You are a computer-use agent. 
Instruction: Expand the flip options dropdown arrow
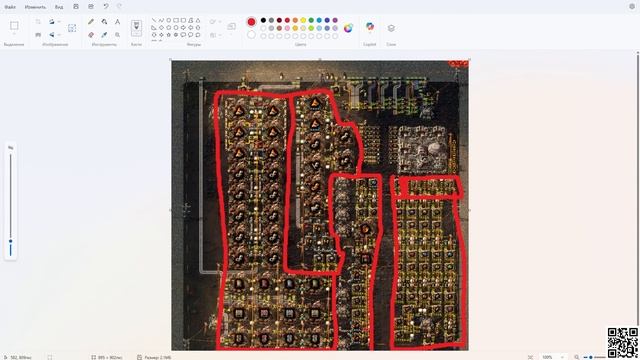[x=59, y=35]
